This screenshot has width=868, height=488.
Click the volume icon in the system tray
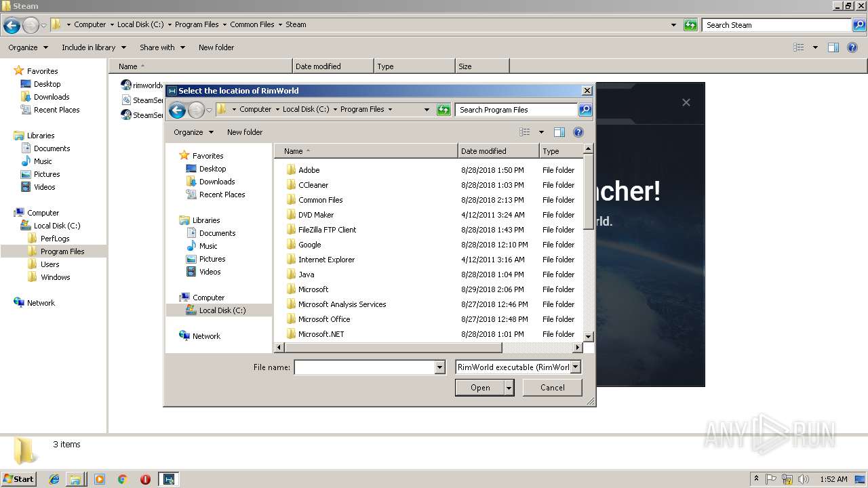click(x=803, y=479)
